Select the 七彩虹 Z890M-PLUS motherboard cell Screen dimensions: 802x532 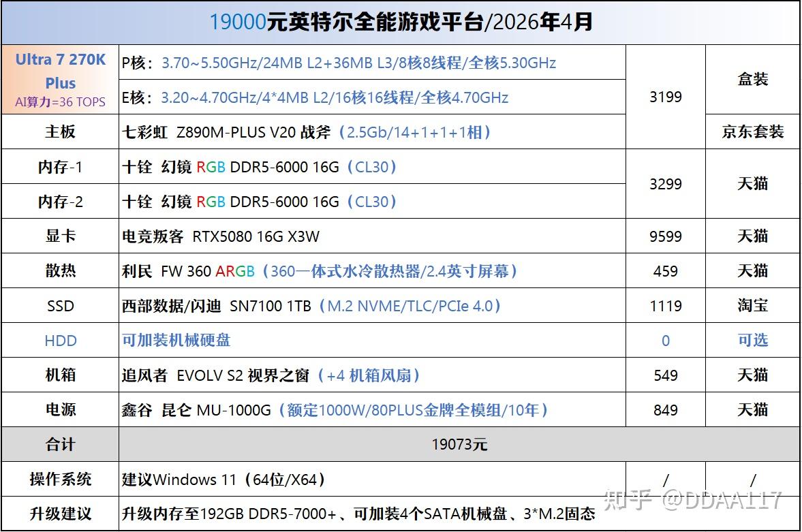(372, 132)
